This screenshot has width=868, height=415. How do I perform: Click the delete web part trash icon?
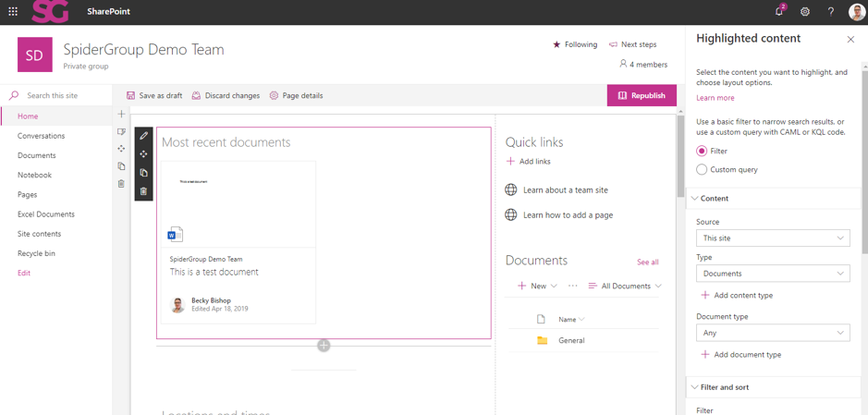[x=143, y=191]
